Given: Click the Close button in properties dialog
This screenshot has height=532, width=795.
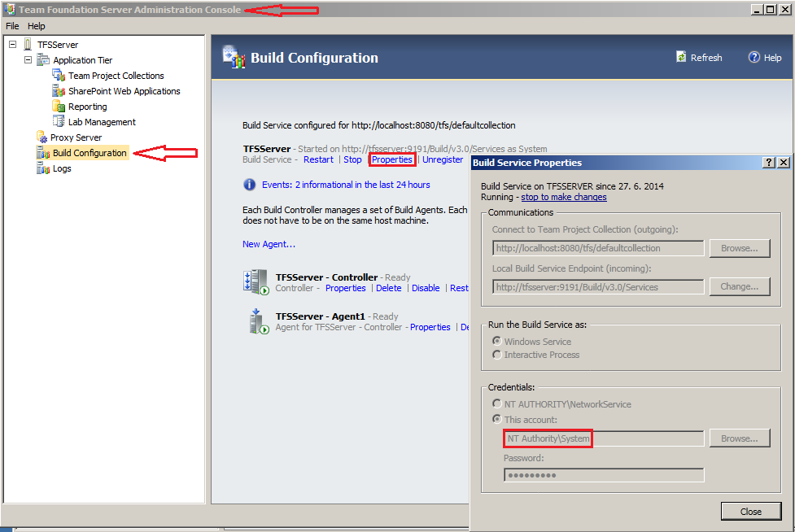Looking at the screenshot, I should (751, 511).
